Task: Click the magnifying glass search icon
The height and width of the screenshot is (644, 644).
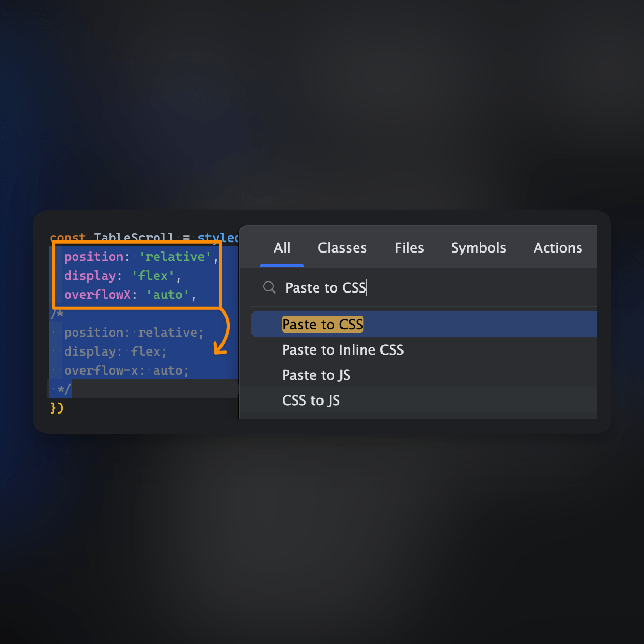Action: point(269,287)
